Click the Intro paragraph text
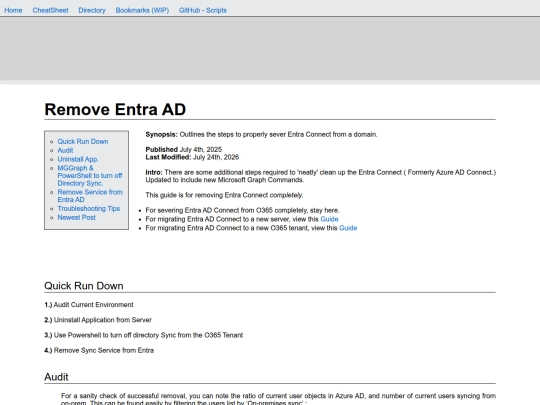 pos(321,176)
